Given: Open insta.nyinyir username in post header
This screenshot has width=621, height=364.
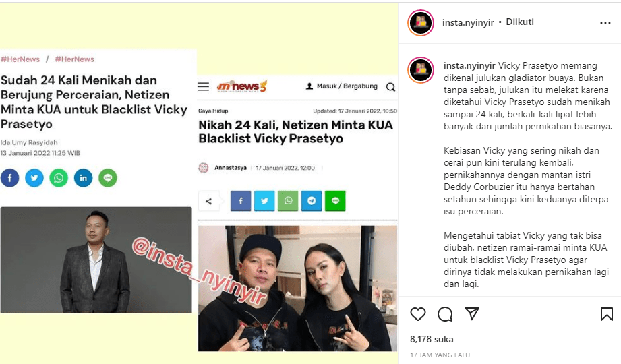Looking at the screenshot, I should tap(468, 22).
